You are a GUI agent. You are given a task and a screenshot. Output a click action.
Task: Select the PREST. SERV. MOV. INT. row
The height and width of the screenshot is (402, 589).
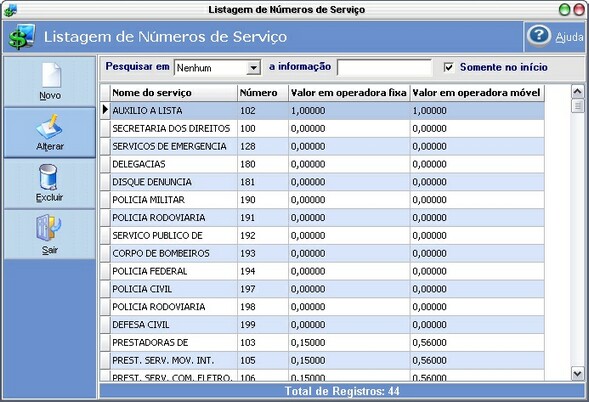(322, 361)
